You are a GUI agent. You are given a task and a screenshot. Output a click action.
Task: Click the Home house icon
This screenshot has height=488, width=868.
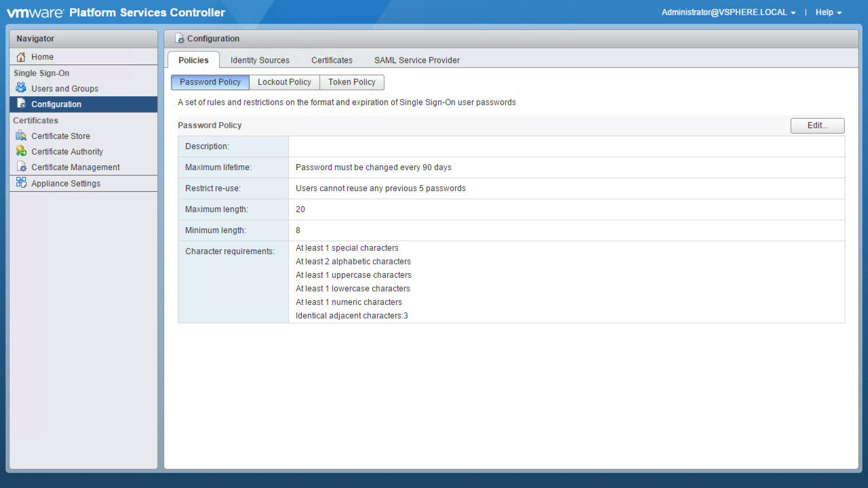point(21,57)
